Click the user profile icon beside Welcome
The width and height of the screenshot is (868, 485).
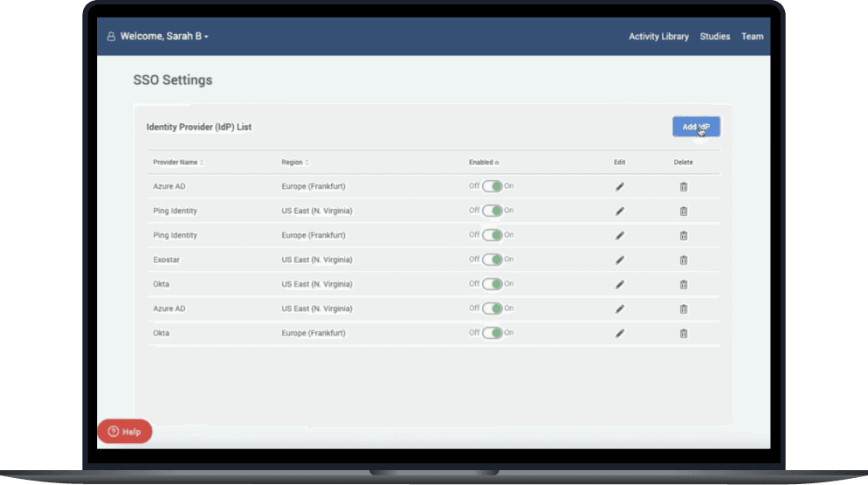pyautogui.click(x=111, y=37)
